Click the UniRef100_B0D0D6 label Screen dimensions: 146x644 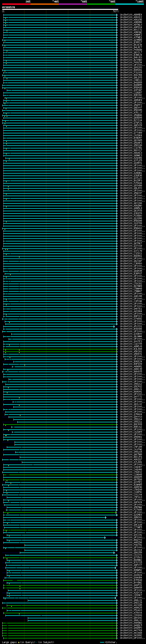pos(131,329)
